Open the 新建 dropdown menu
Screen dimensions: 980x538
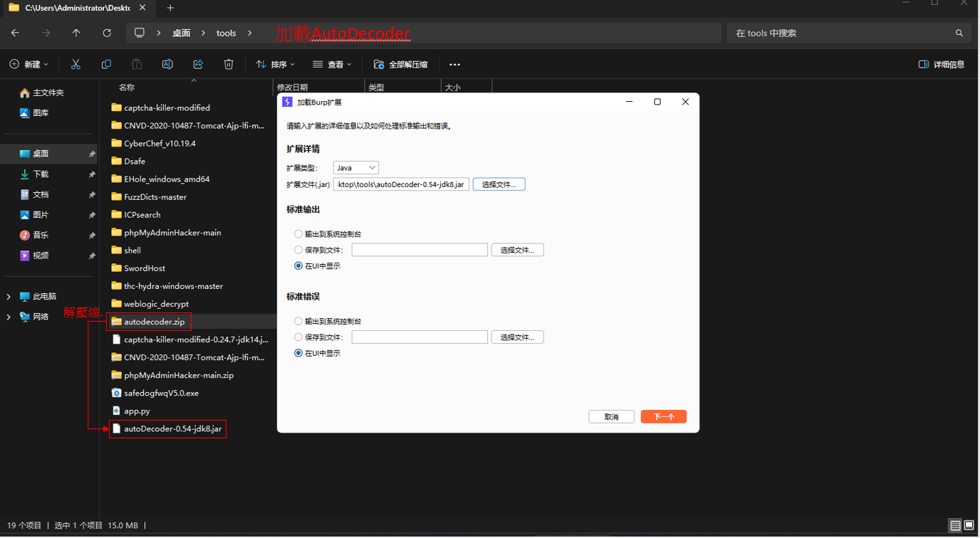click(29, 64)
